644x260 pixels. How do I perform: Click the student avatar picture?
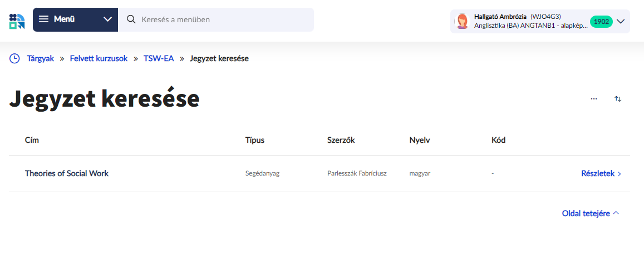(462, 21)
